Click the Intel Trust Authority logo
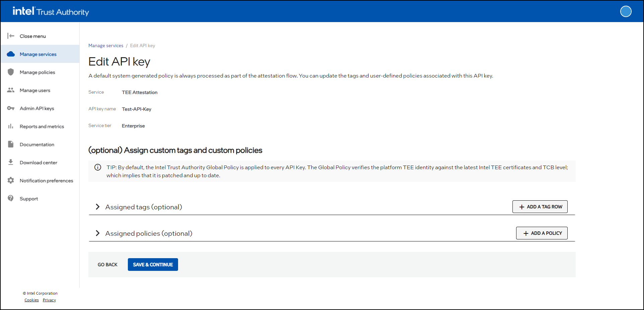This screenshot has width=644, height=310. tap(51, 11)
